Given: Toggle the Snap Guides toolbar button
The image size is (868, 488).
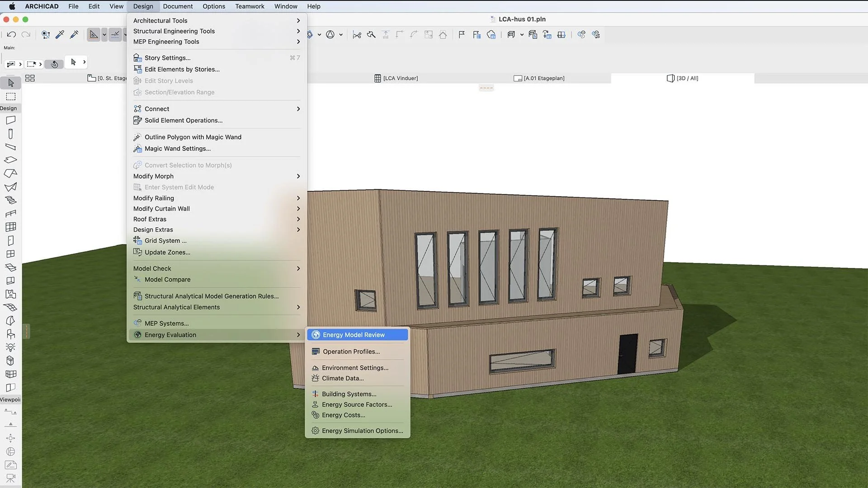Looking at the screenshot, I should tap(115, 35).
